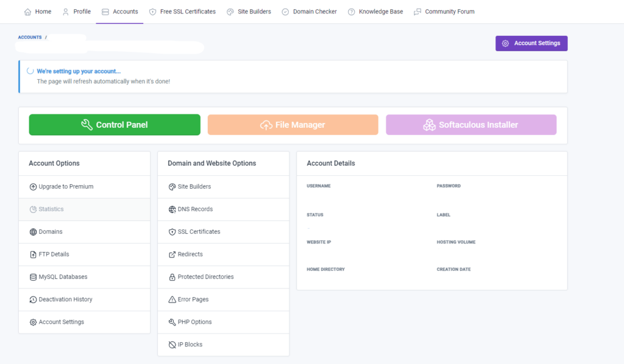This screenshot has width=624, height=364.
Task: Open Free SSL Certificates page
Action: click(x=182, y=12)
